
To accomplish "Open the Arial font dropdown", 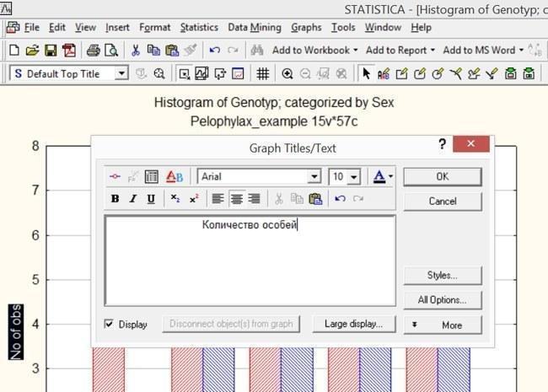I will [x=314, y=176].
